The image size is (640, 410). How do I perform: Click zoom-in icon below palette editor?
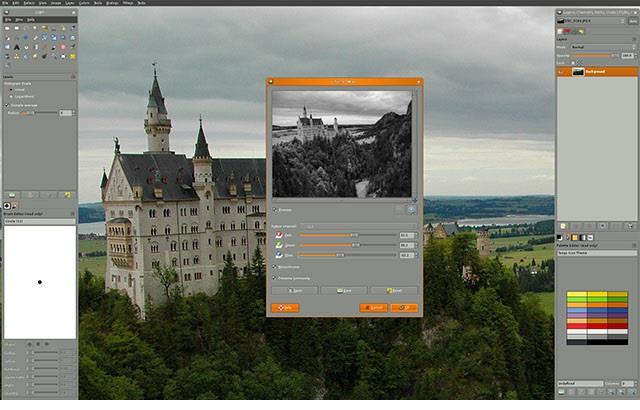pos(621,392)
